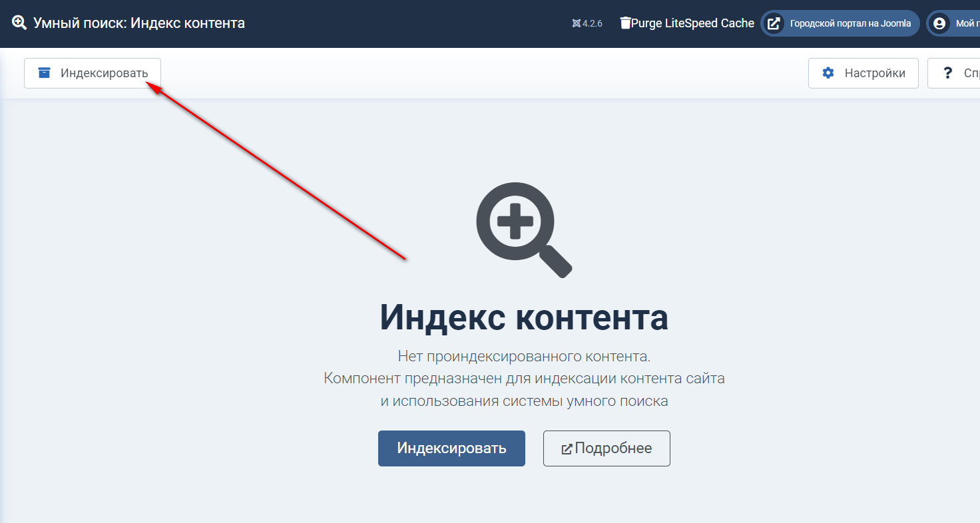Click the gear icon on Настройки button
Image resolution: width=980 pixels, height=523 pixels.
click(828, 73)
